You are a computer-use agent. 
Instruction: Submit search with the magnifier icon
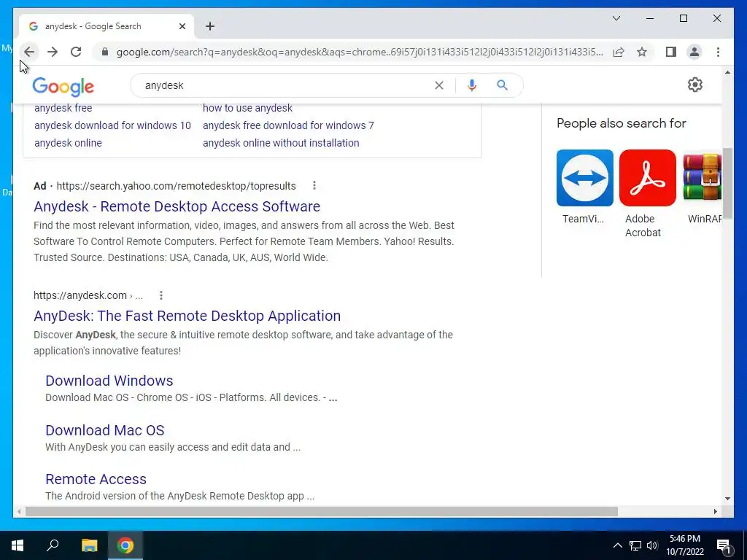(x=502, y=85)
